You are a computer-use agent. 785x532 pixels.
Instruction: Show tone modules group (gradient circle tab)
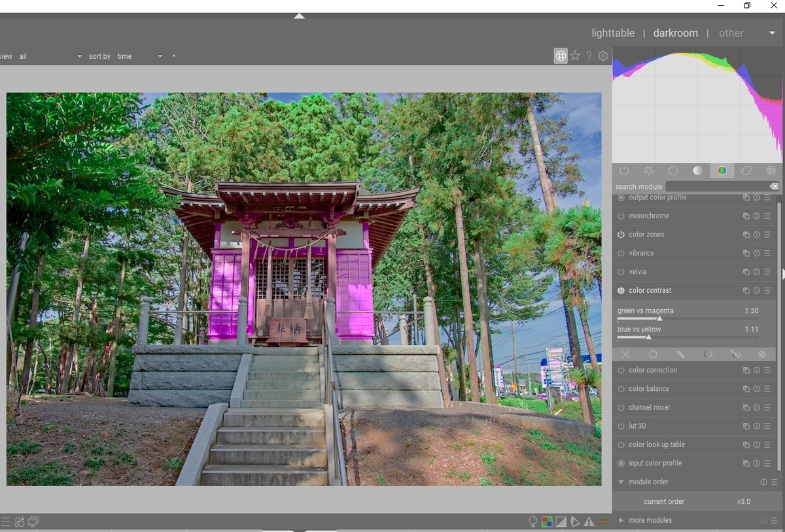point(697,171)
